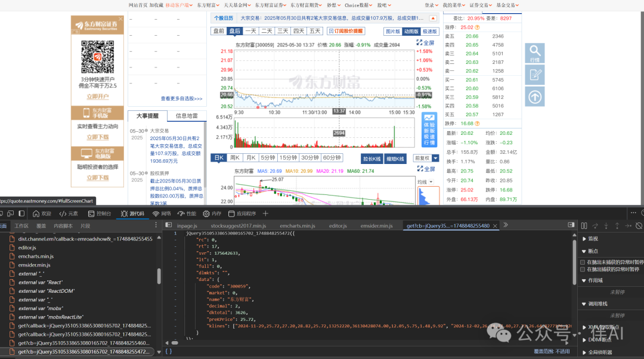Collapse the 作用域 scope section
The height and width of the screenshot is (359, 644).
593,280
